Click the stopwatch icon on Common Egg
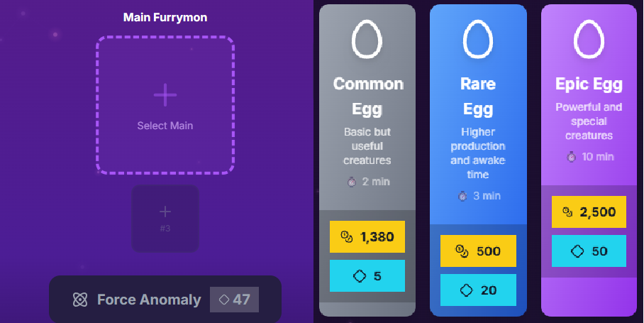This screenshot has height=323, width=644. pos(352,182)
